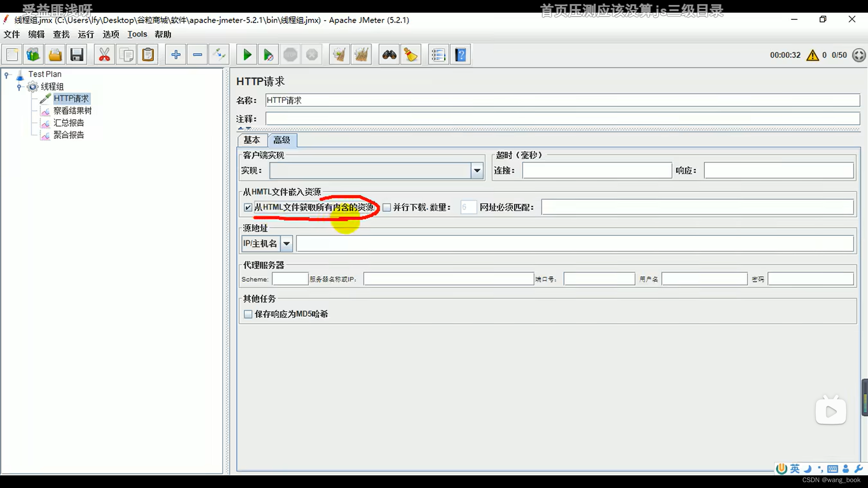Viewport: 868px width, 488px height.
Task: Switch to the 高级 tab
Action: 282,140
